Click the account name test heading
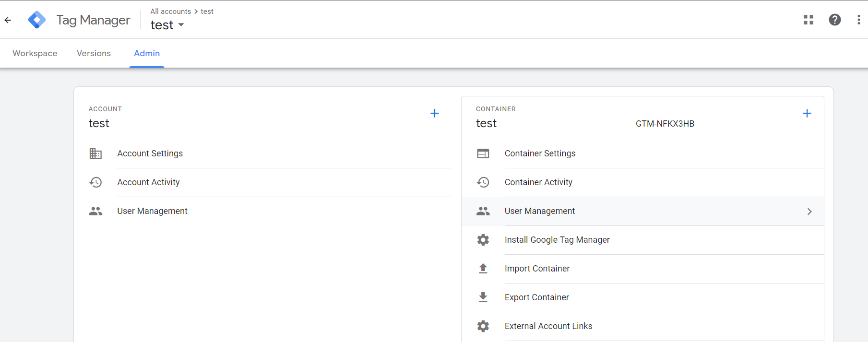Screen dimensions: 868x342 pyautogui.click(x=99, y=123)
